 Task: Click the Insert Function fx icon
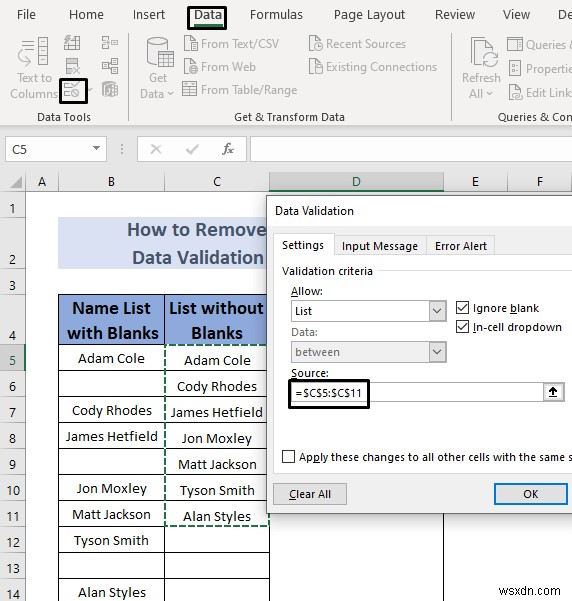228,149
